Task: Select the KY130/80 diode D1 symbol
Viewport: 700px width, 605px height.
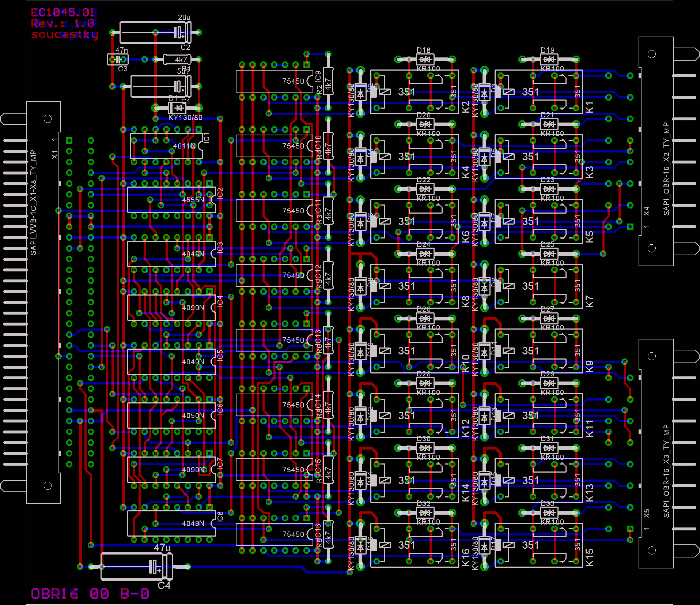Action: (177, 108)
